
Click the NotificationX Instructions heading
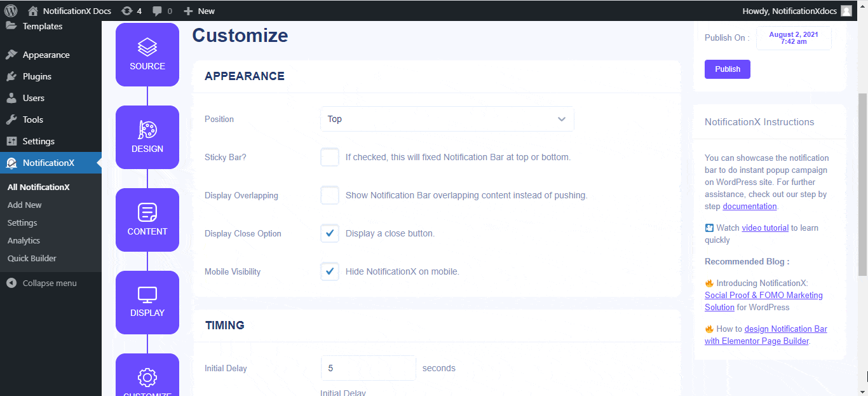pos(759,122)
